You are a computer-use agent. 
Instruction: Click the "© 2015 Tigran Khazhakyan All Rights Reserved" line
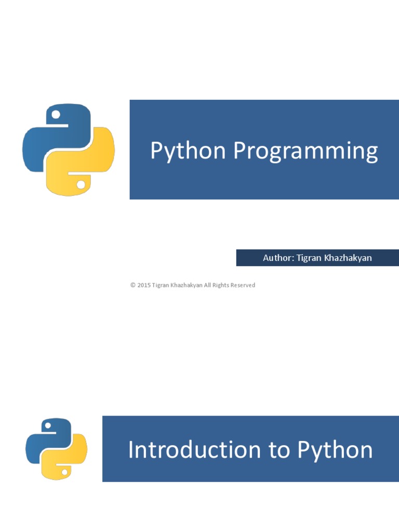coord(193,285)
